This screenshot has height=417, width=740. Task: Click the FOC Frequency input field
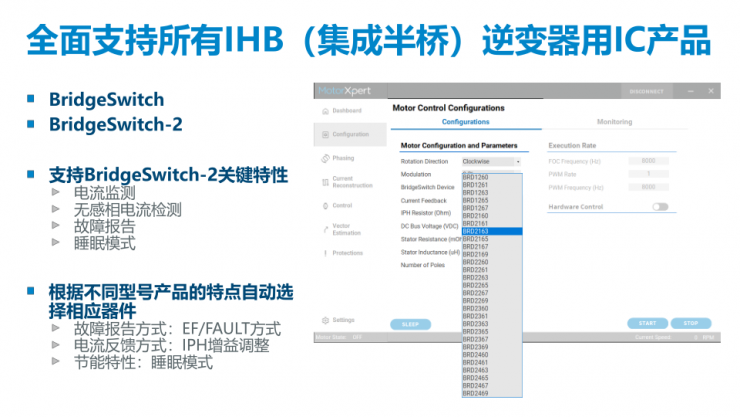[x=648, y=161]
